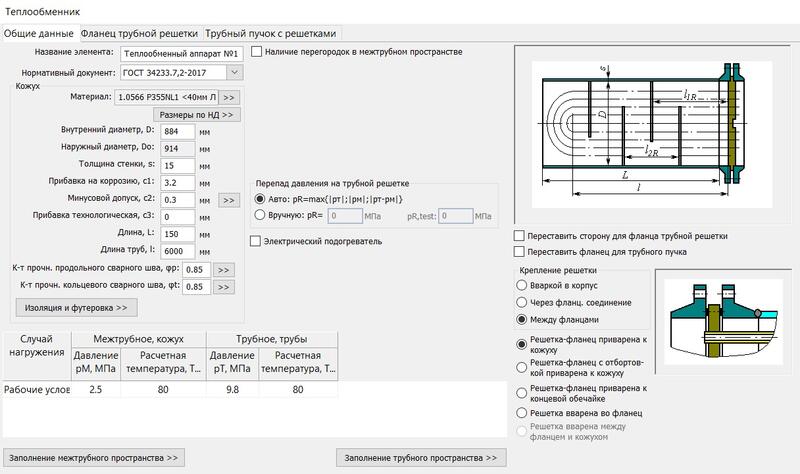Click the Размеры по НД >> button

click(196, 115)
